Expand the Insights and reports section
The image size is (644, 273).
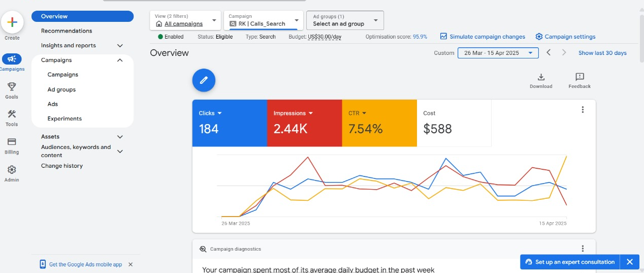point(120,46)
